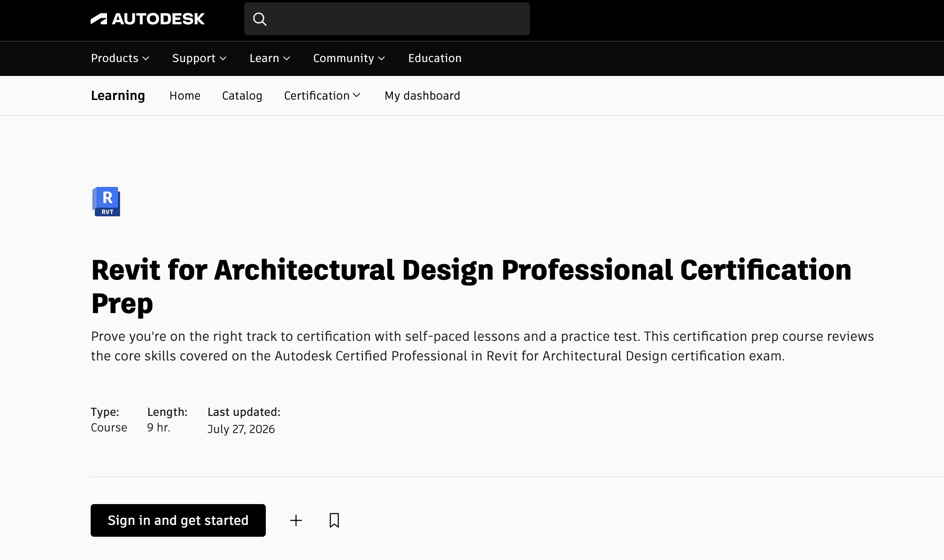Open the Community dropdown menu

349,58
